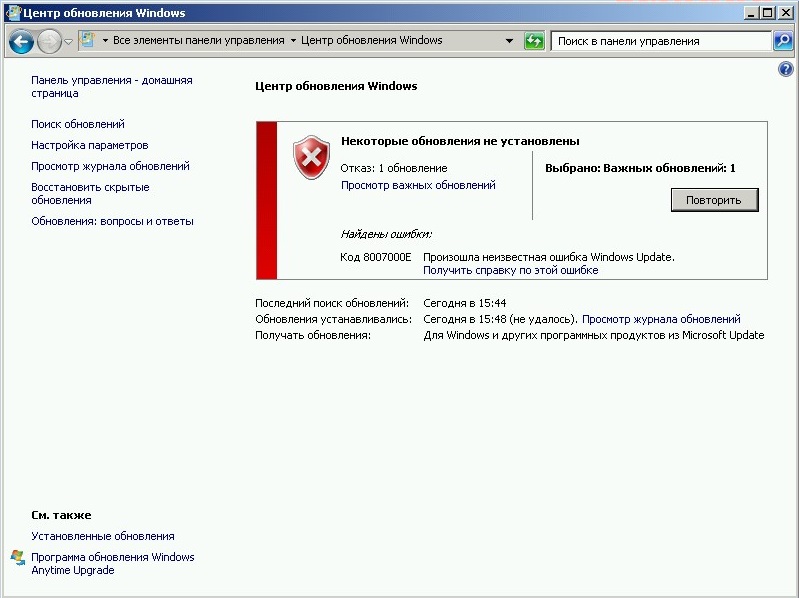Focus the 'Поиск в панели управления' search field

pos(660,41)
